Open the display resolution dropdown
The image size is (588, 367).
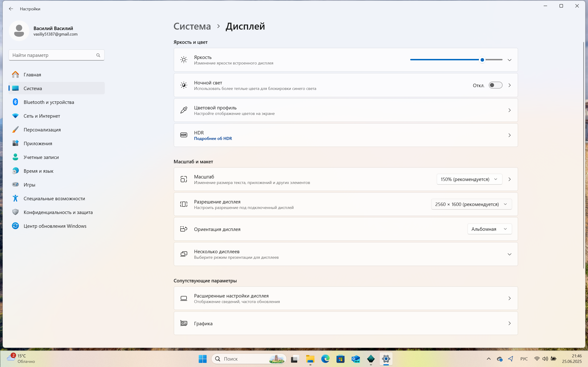click(x=471, y=204)
